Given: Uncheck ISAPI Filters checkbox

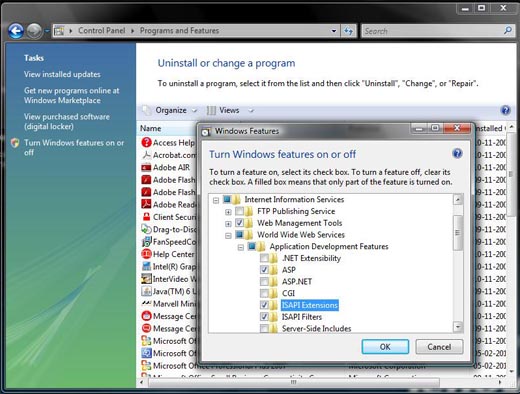Looking at the screenshot, I should click(264, 317).
